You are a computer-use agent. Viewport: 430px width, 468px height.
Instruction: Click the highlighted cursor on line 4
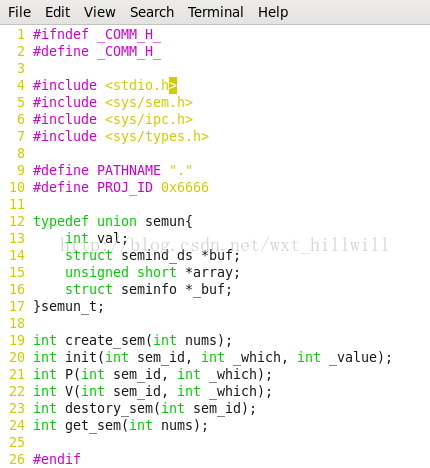(173, 85)
